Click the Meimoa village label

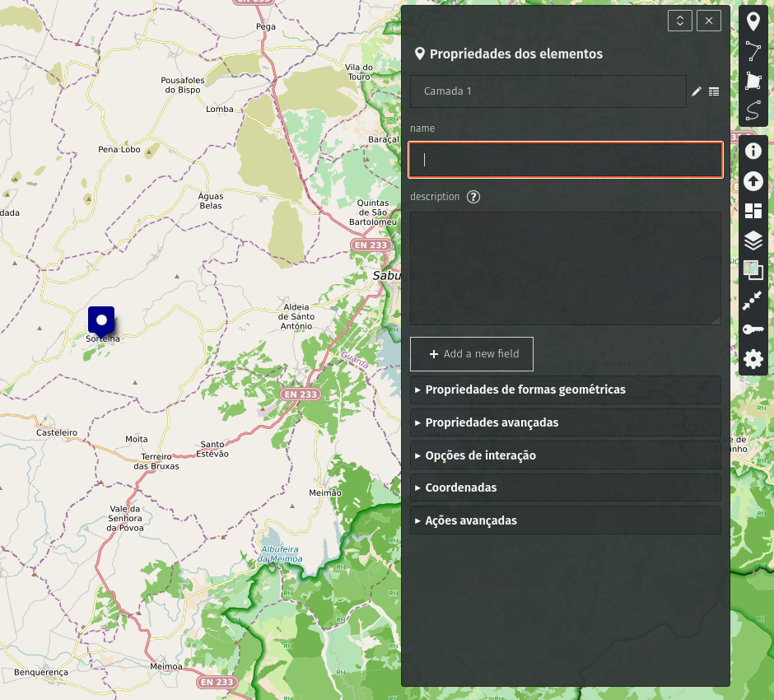coord(166,666)
